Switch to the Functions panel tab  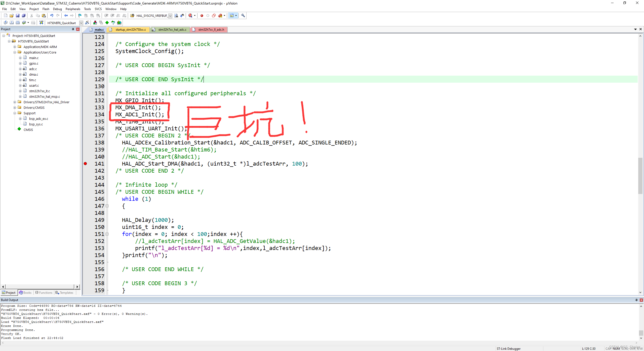(44, 292)
